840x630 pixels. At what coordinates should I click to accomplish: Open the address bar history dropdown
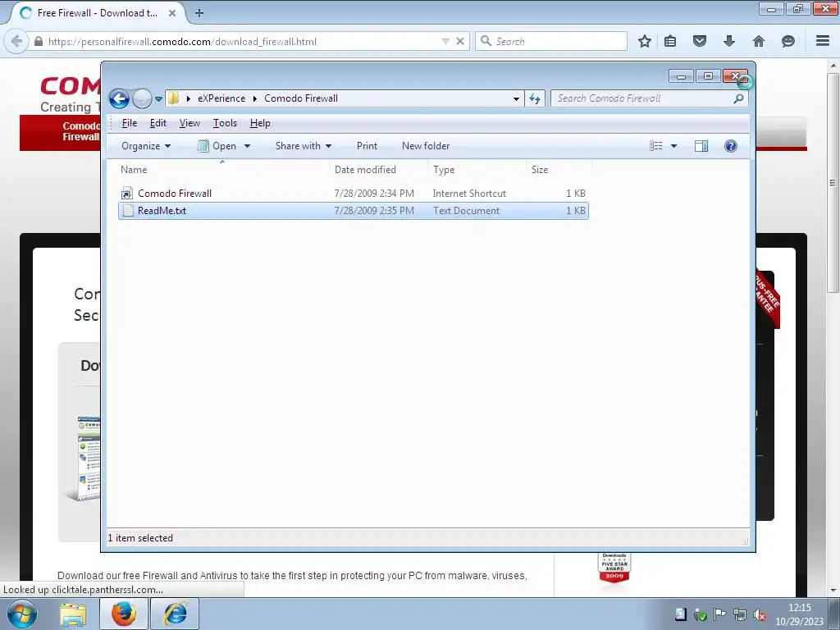click(516, 98)
